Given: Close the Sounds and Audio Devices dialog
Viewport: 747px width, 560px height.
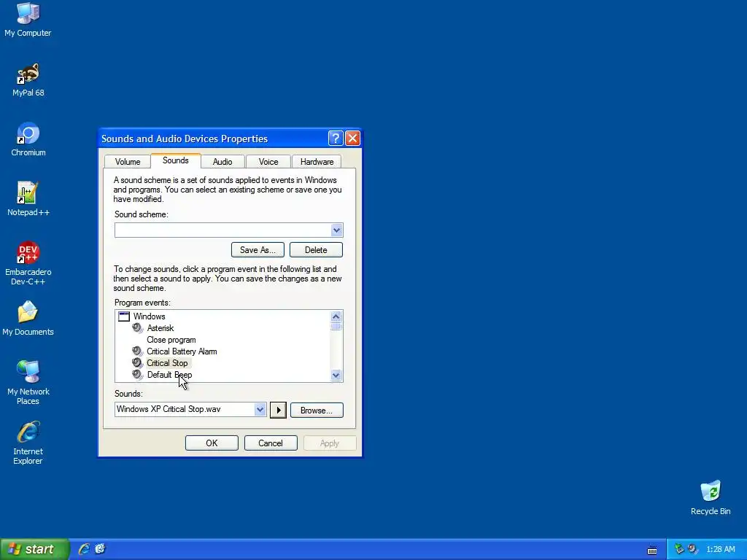Looking at the screenshot, I should point(352,139).
